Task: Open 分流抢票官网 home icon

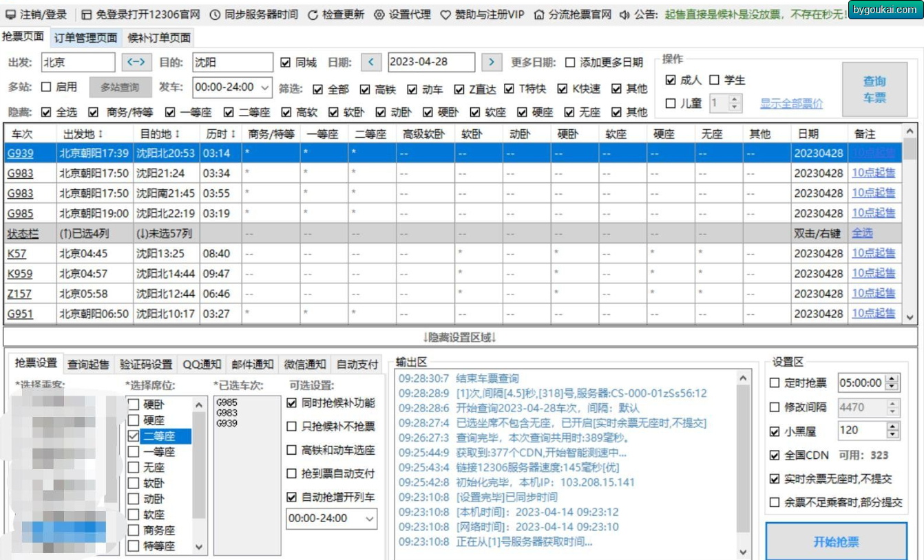Action: point(539,14)
